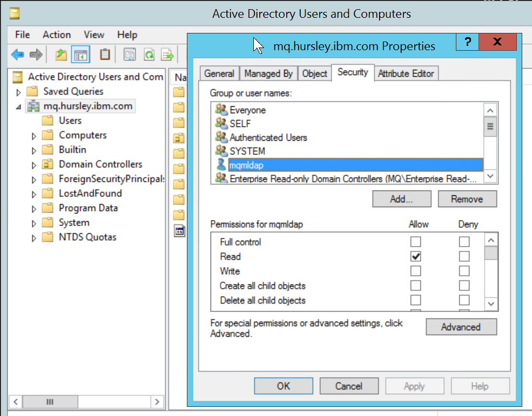Open the File menu
The image size is (532, 416).
22,35
